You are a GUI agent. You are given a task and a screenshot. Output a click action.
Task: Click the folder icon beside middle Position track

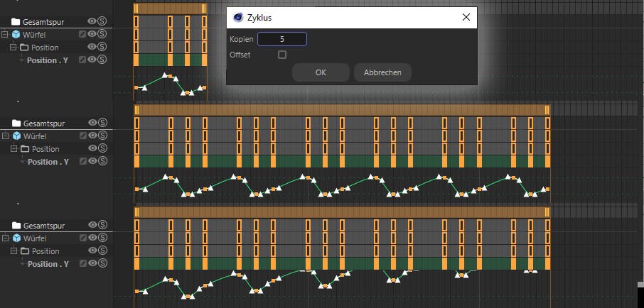[x=24, y=149]
